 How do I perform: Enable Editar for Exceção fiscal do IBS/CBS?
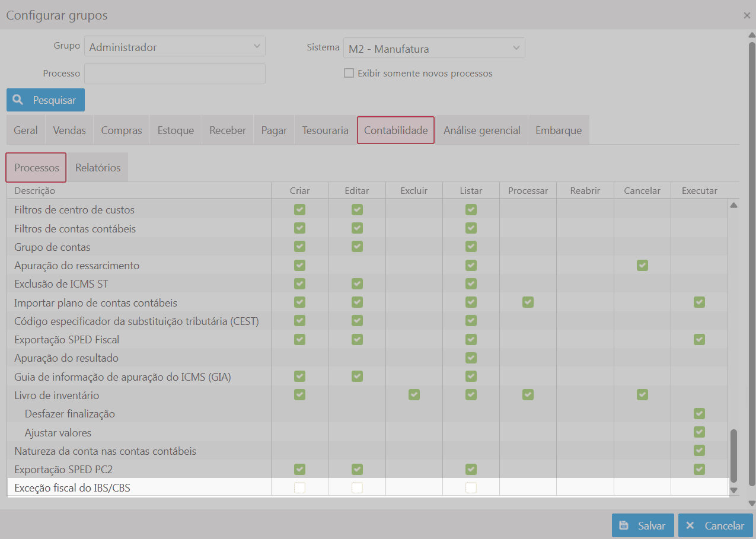[357, 487]
